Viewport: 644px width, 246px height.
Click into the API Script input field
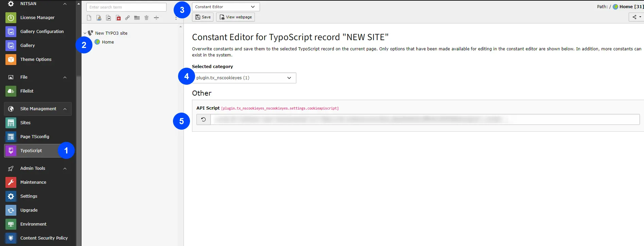tap(425, 119)
